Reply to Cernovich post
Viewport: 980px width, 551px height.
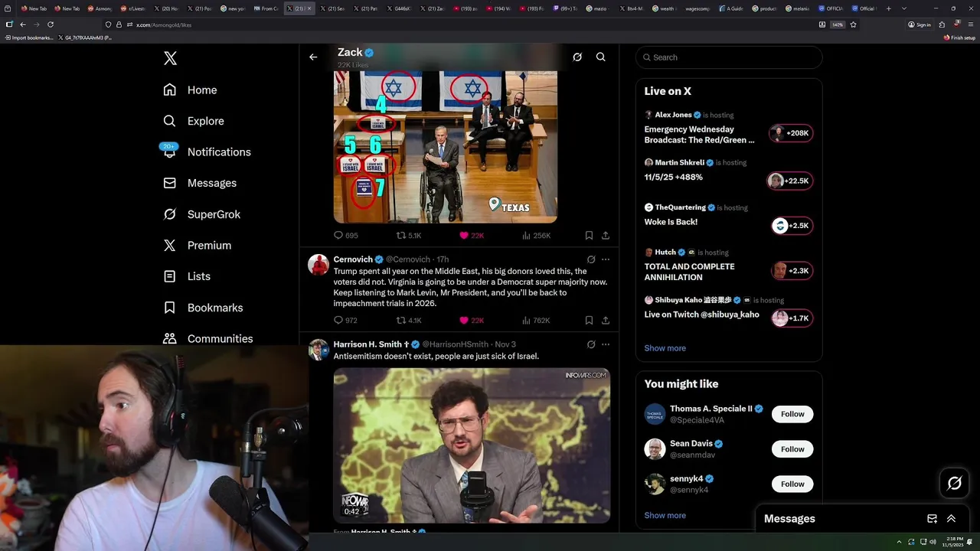[346, 321]
